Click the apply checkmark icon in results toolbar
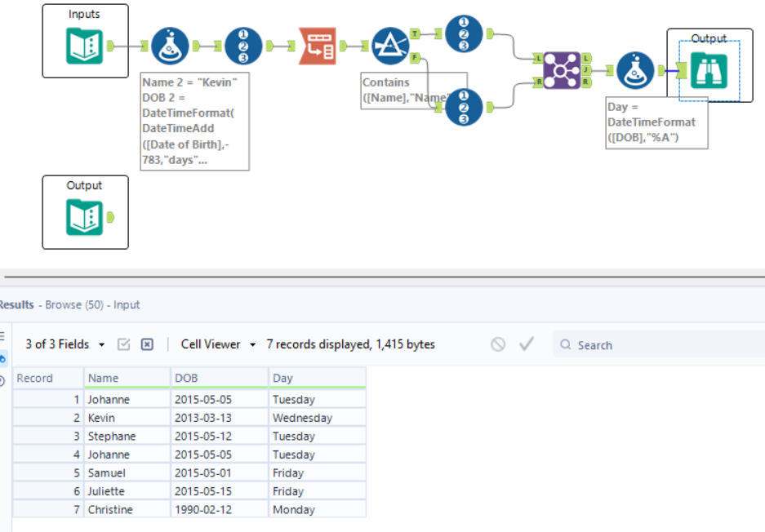Viewport: 765px width, 532px height. 527,344
